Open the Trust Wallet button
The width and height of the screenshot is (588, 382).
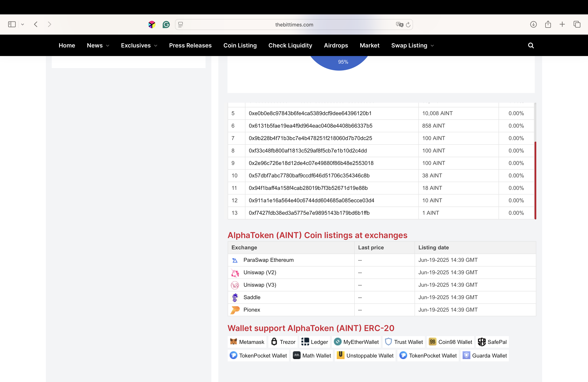[404, 342]
